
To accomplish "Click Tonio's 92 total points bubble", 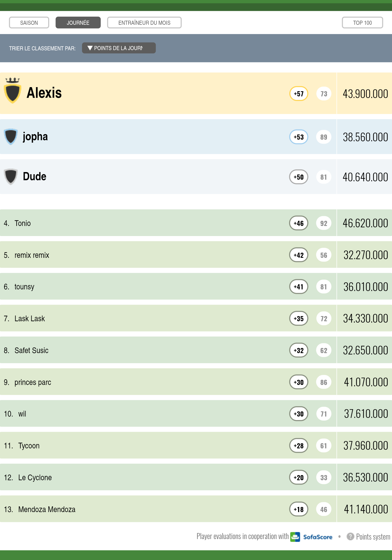I will pos(324,223).
